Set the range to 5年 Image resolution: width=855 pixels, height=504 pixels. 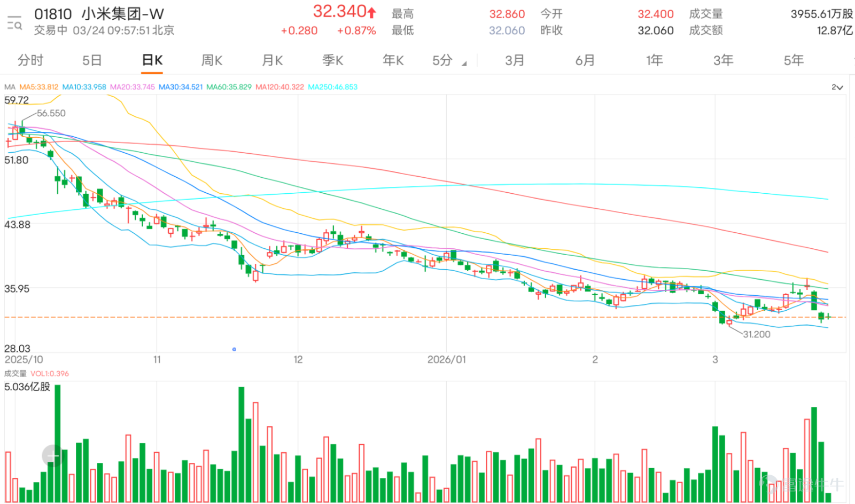tap(794, 60)
